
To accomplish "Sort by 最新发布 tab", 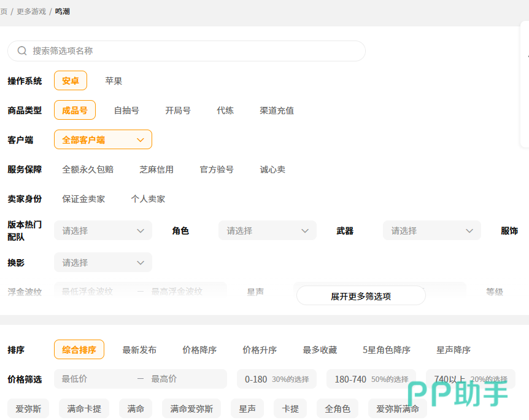I will (139, 350).
